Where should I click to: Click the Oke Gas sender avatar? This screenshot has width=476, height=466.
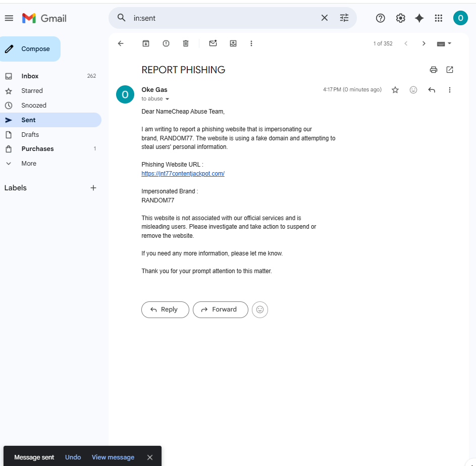click(x=125, y=94)
